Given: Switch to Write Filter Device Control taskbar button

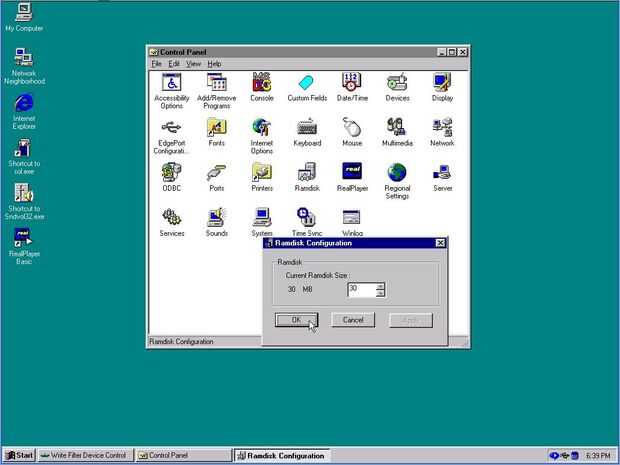Looking at the screenshot, I should point(85,455).
